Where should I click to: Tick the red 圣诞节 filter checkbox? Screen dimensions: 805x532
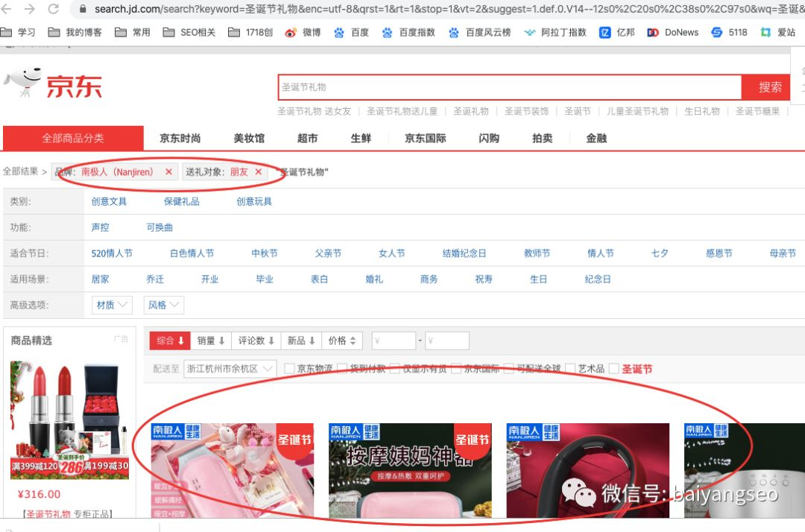(x=613, y=368)
